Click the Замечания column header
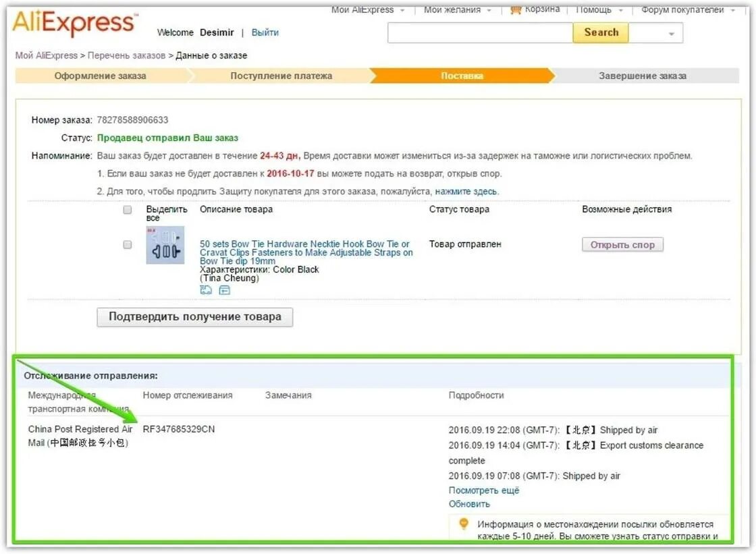The image size is (756, 554). click(288, 395)
